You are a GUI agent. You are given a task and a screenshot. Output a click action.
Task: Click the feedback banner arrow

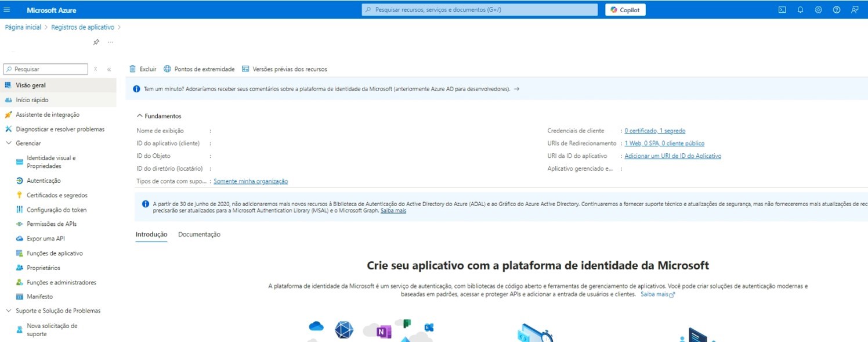coord(516,89)
